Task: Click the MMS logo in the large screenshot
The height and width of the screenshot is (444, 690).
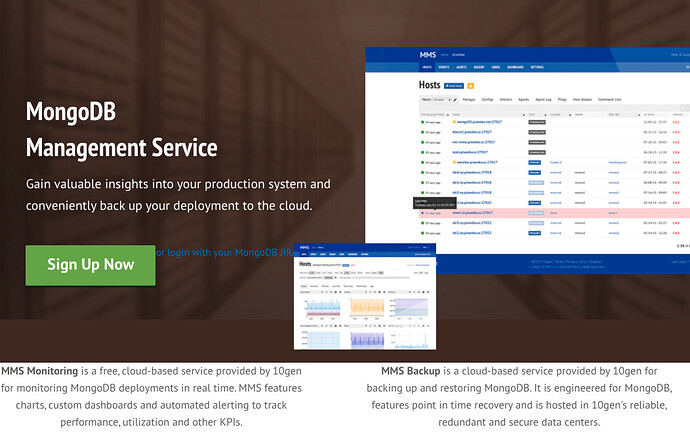Action: (427, 55)
